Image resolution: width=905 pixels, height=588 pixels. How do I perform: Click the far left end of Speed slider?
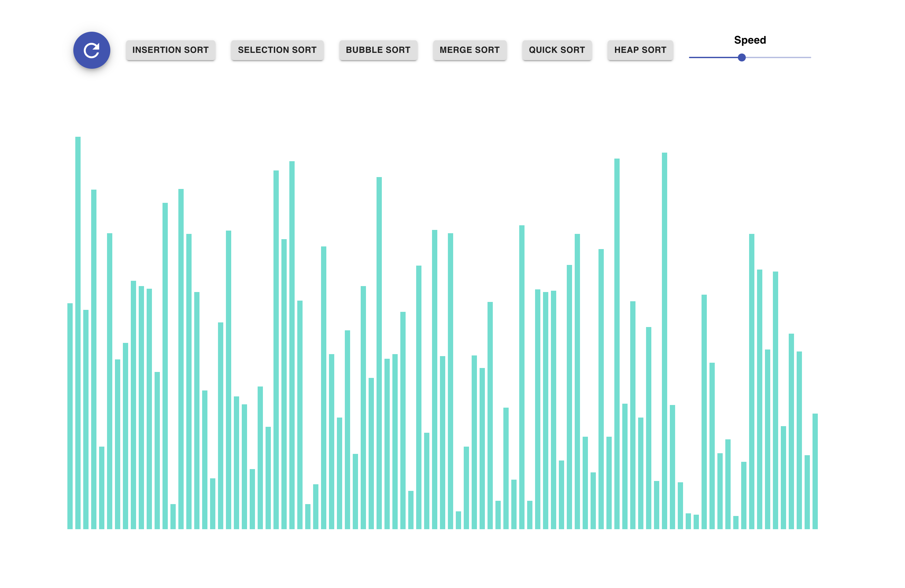pyautogui.click(x=690, y=57)
